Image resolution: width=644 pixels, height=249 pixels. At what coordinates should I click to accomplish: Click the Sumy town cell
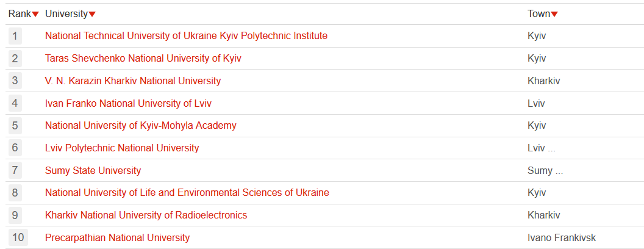pyautogui.click(x=540, y=170)
